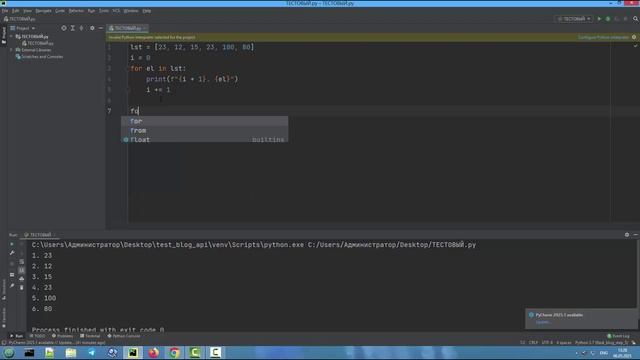640x360 pixels.
Task: Collapse the ТЕСТОВЫЙ.py project root node
Action: click(11, 36)
